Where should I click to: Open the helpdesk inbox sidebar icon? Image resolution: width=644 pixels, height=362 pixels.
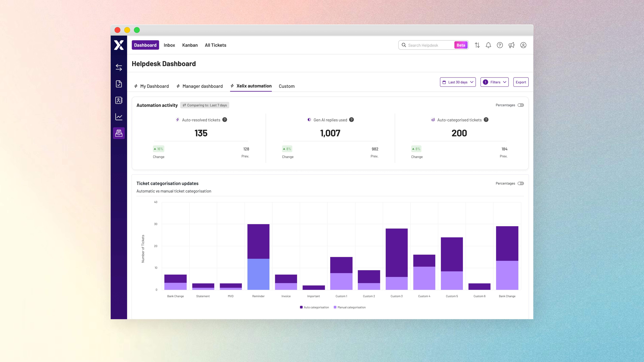[119, 133]
